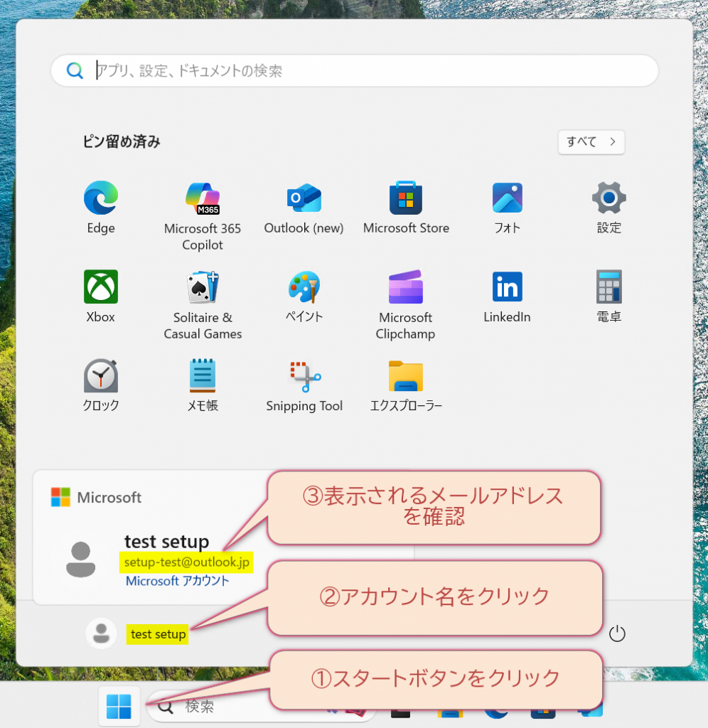Launch Outlook (new)
Image resolution: width=708 pixels, height=728 pixels.
pyautogui.click(x=304, y=198)
